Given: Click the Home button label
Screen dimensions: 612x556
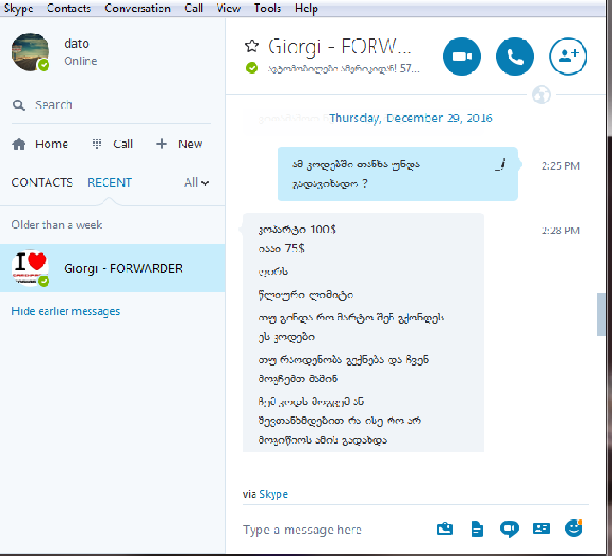Looking at the screenshot, I should pyautogui.click(x=51, y=144).
